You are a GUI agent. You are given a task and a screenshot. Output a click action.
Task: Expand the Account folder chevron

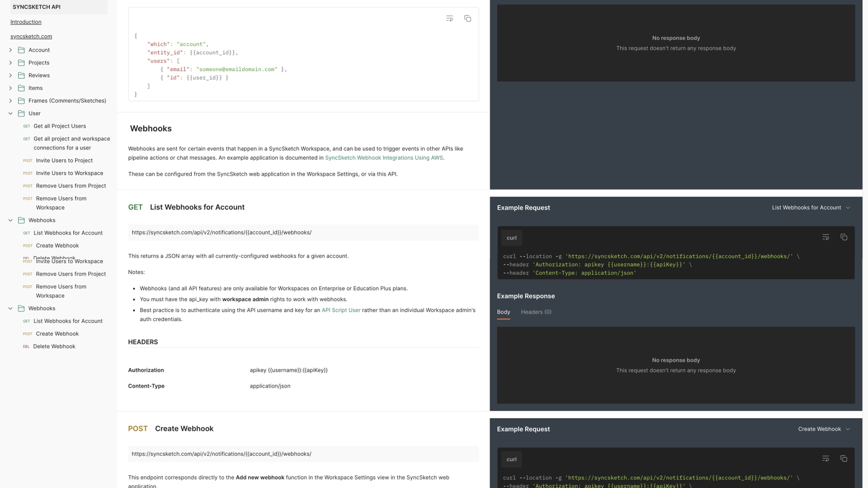[10, 50]
